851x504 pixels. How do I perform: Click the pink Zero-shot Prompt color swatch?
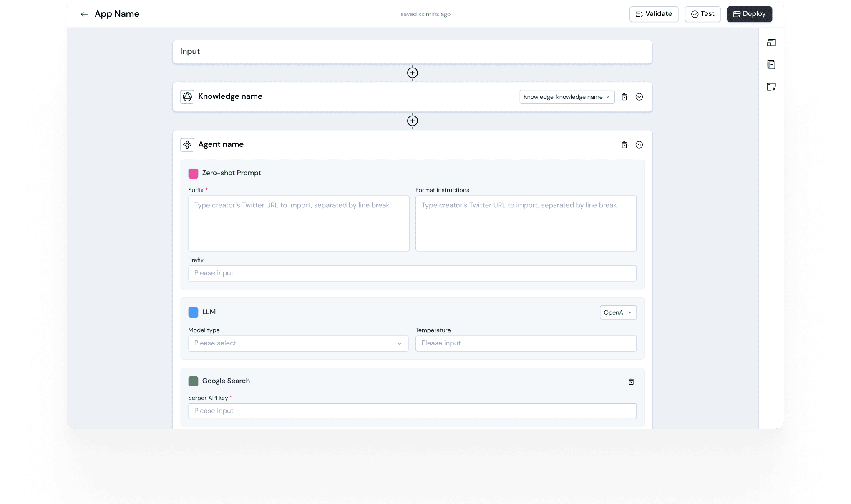(x=193, y=173)
